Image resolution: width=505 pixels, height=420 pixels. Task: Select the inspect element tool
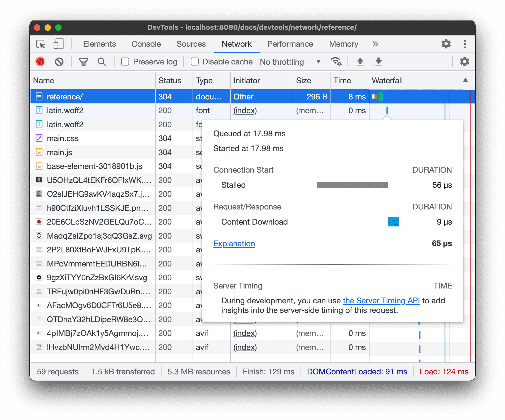tap(40, 44)
